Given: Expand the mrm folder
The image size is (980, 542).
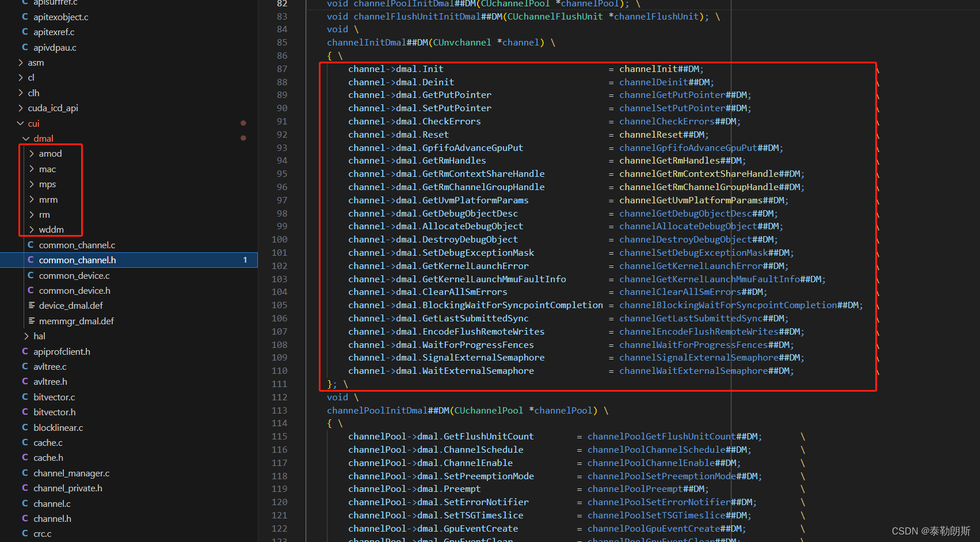Looking at the screenshot, I should (32, 199).
